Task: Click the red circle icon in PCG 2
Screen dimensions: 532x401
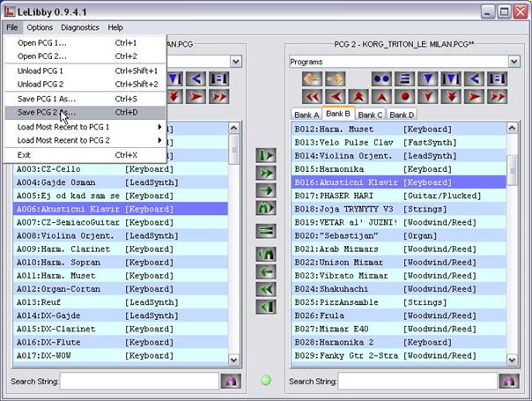Action: 404,96
